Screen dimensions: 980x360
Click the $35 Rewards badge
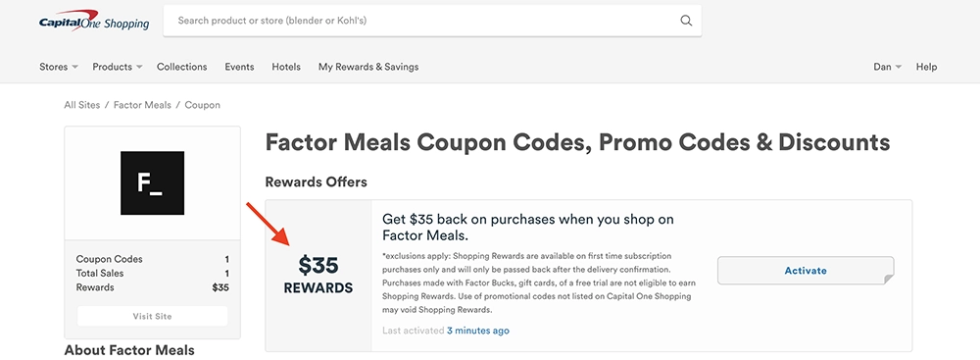click(318, 276)
